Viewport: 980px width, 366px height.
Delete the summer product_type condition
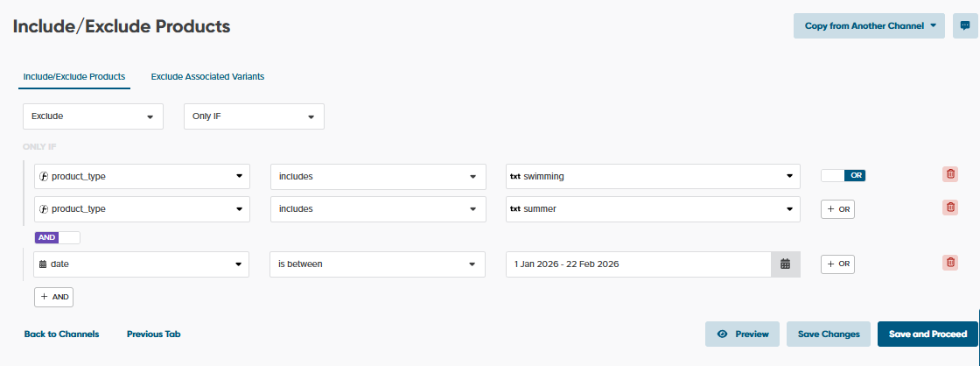pyautogui.click(x=949, y=208)
